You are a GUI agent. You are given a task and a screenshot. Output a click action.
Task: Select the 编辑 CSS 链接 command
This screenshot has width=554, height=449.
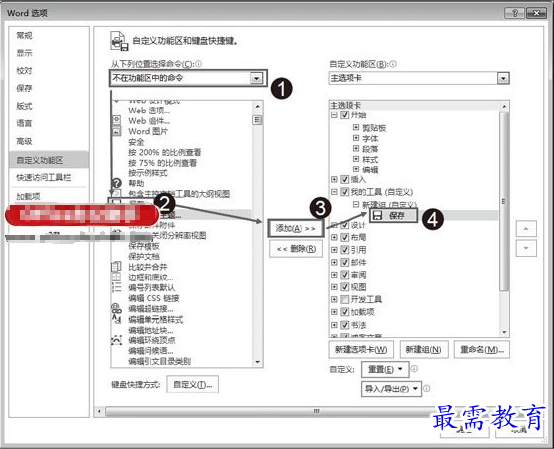[154, 298]
